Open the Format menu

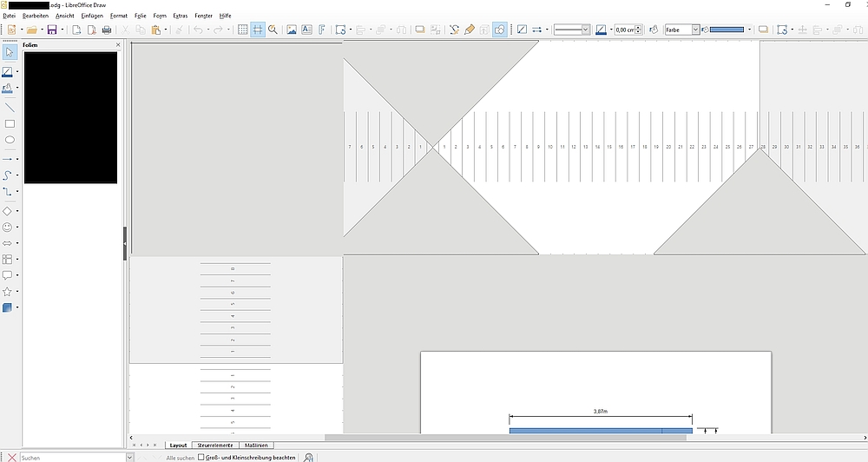[118, 16]
